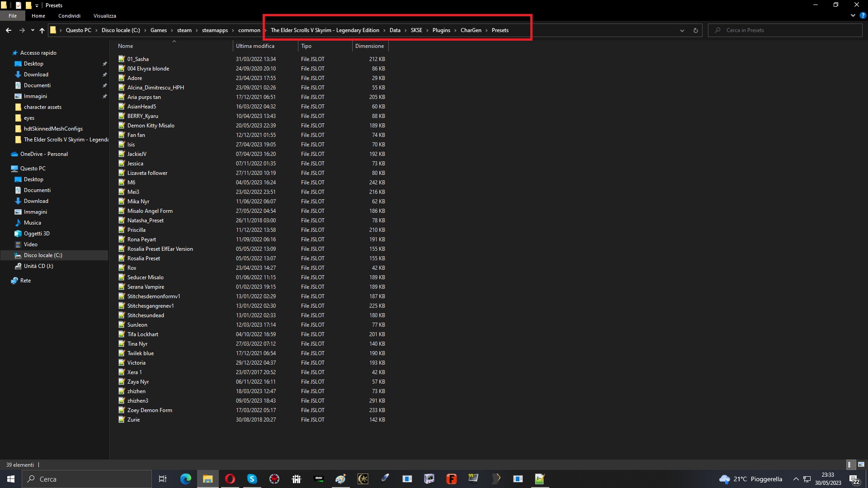The width and height of the screenshot is (868, 488).
Task: Switch to details view in the status bar
Action: tap(850, 465)
